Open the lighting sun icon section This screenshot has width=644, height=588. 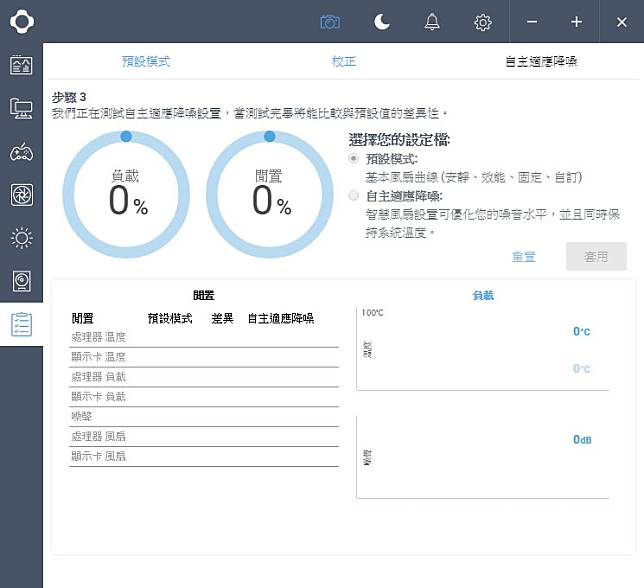[x=21, y=238]
